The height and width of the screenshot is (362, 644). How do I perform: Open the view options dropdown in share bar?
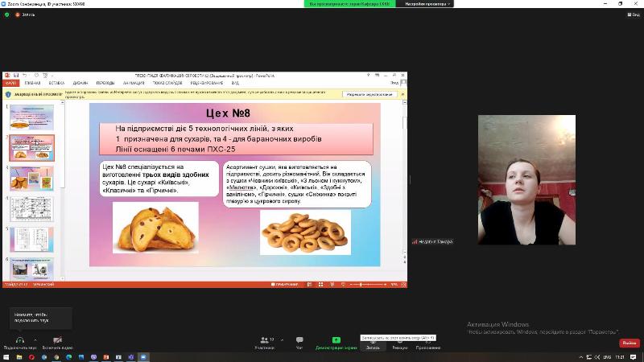(427, 4)
